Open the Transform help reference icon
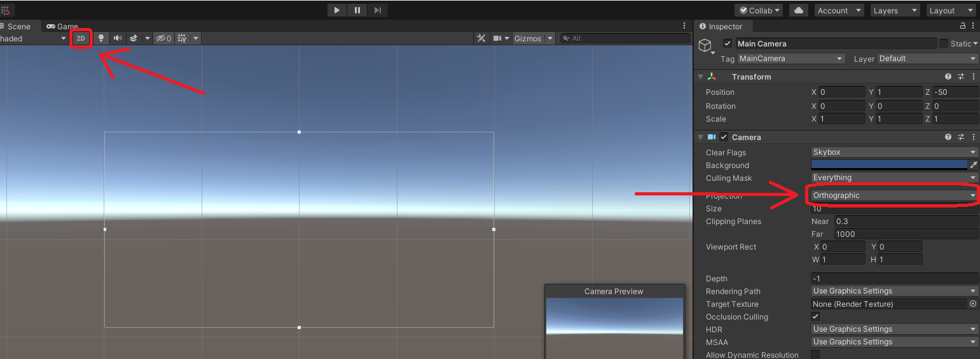The image size is (980, 359). 948,76
